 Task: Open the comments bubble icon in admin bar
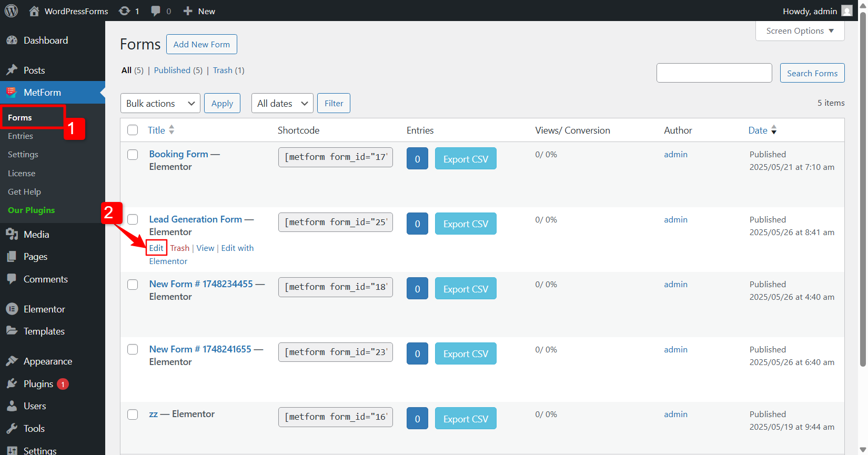pos(156,11)
